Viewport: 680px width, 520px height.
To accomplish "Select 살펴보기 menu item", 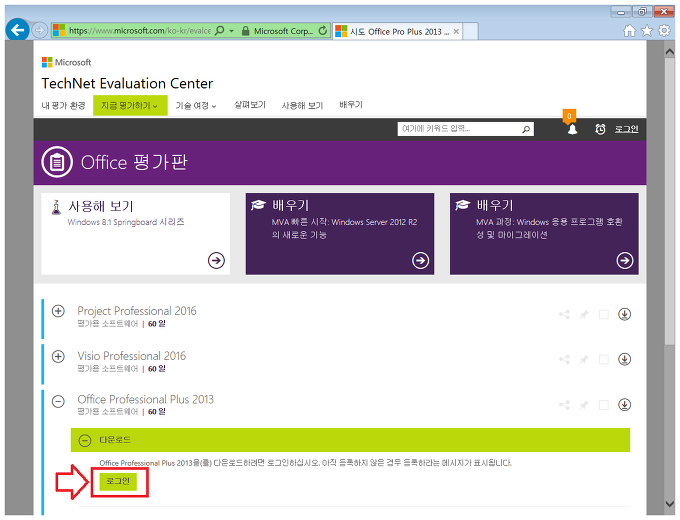I will tap(250, 105).
